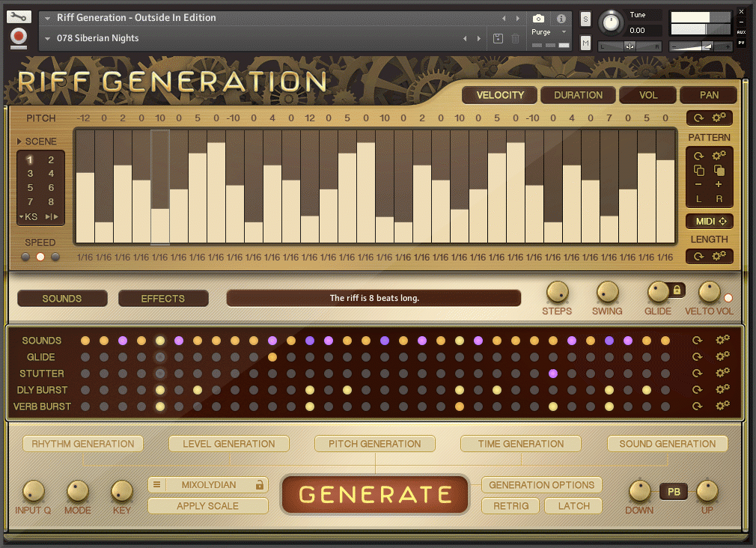
Task: Open the wrench instrument options icon
Action: (19, 17)
